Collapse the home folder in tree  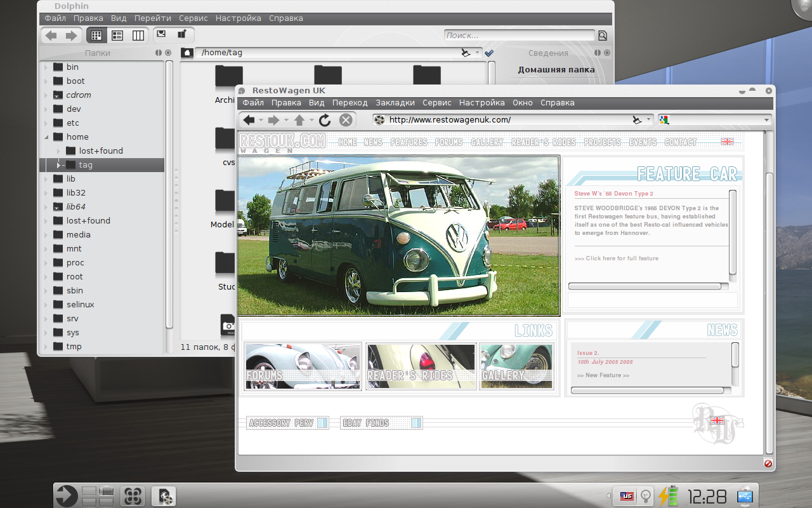coord(46,137)
